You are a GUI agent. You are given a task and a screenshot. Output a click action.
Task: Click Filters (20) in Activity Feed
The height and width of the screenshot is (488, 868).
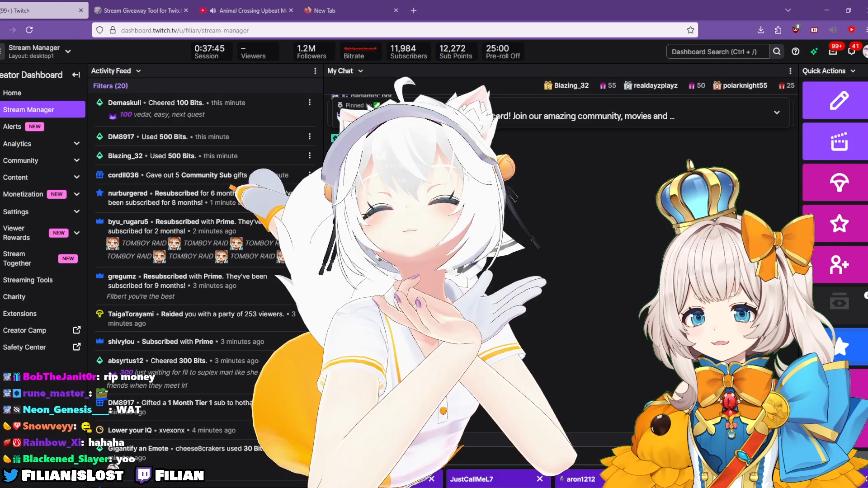pyautogui.click(x=110, y=86)
